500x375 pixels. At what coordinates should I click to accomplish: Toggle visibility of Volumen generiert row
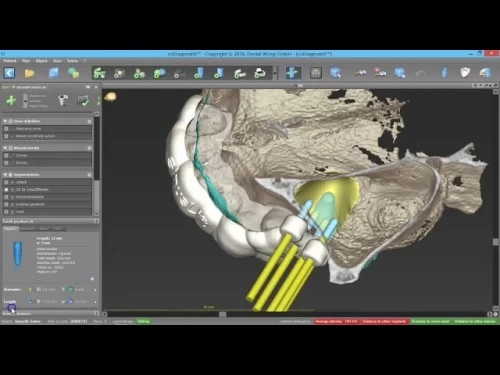pos(6,204)
